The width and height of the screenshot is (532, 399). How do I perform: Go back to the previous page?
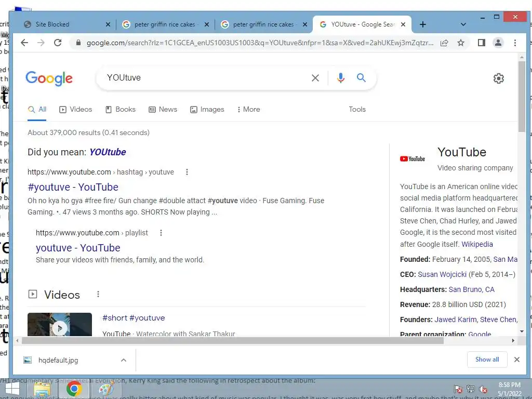[x=24, y=43]
